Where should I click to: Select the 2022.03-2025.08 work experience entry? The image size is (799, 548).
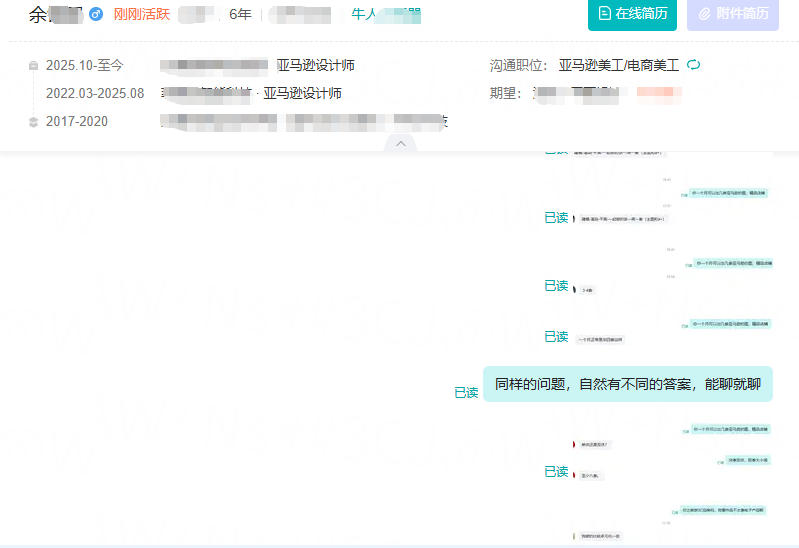[x=94, y=93]
